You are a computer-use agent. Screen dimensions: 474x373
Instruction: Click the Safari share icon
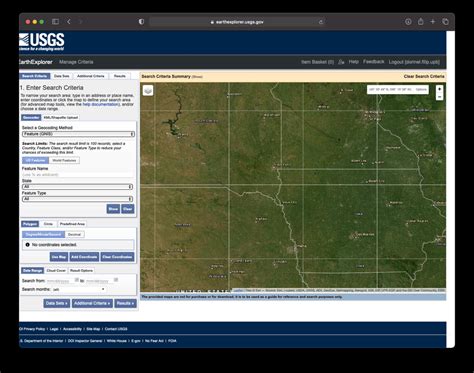point(421,22)
